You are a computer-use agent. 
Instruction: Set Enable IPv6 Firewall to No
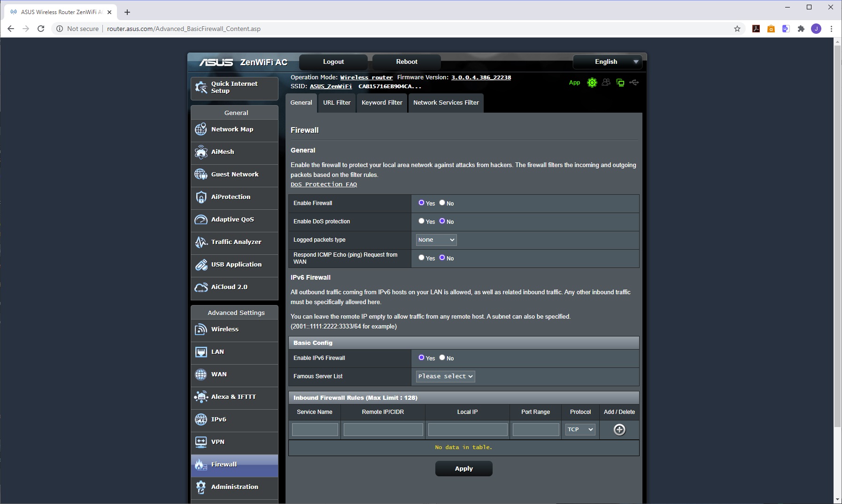(442, 358)
